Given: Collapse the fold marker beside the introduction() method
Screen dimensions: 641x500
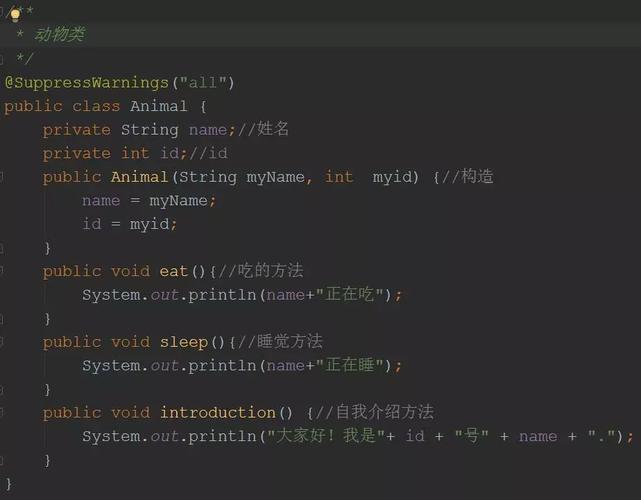Looking at the screenshot, I should pyautogui.click(x=2, y=412).
